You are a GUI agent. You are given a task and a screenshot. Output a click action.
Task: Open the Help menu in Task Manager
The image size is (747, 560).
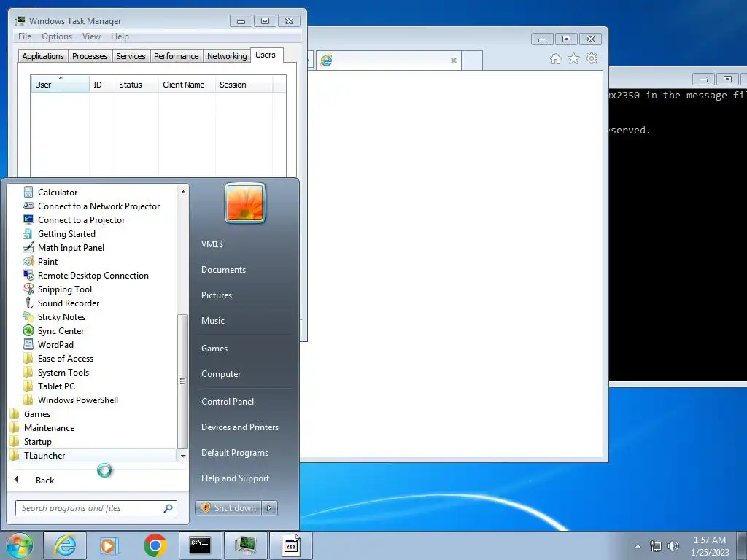coord(120,36)
